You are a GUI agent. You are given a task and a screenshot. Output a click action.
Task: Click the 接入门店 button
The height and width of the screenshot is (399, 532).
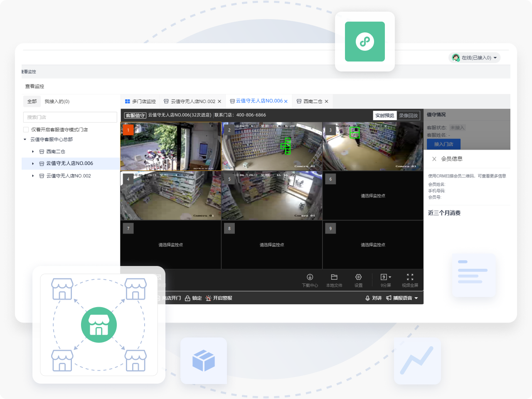click(x=443, y=144)
